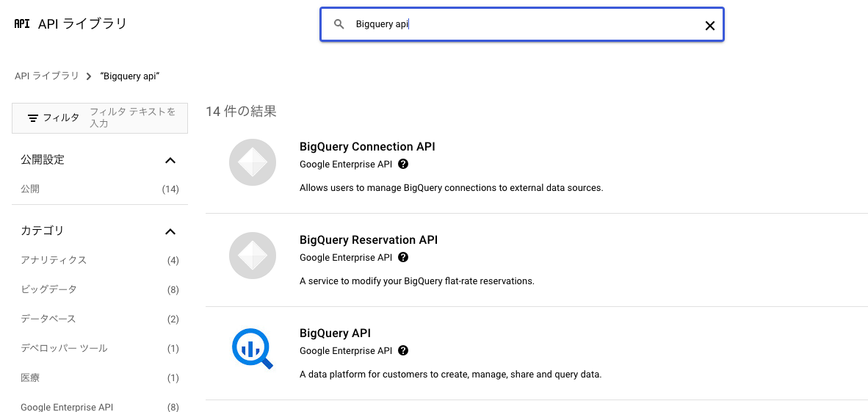Click help icon next to BigQuery Connection's Enterprise label
The height and width of the screenshot is (412, 868).
tap(404, 164)
